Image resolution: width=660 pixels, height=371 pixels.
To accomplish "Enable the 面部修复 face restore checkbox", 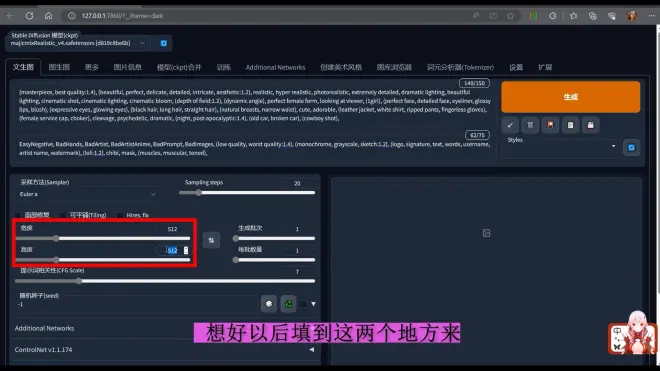I will coord(18,215).
